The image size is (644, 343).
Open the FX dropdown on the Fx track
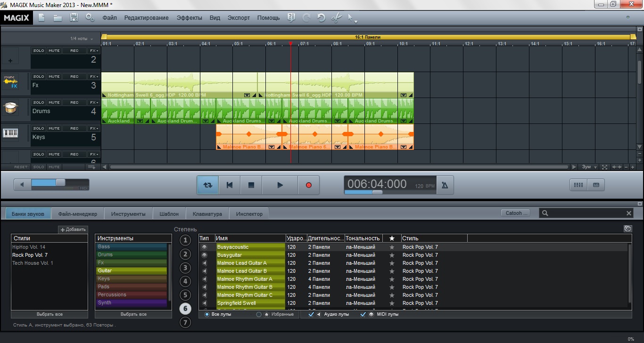(94, 76)
